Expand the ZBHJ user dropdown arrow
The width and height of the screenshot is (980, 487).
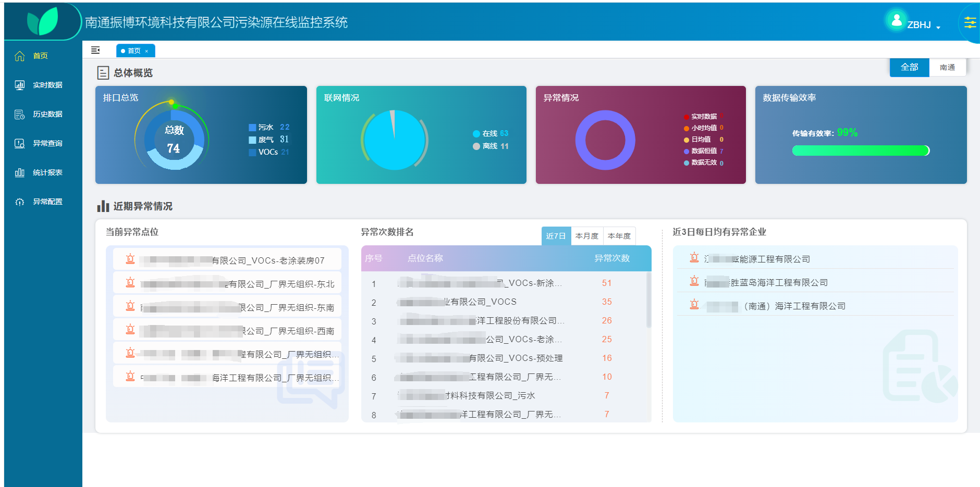pos(938,27)
